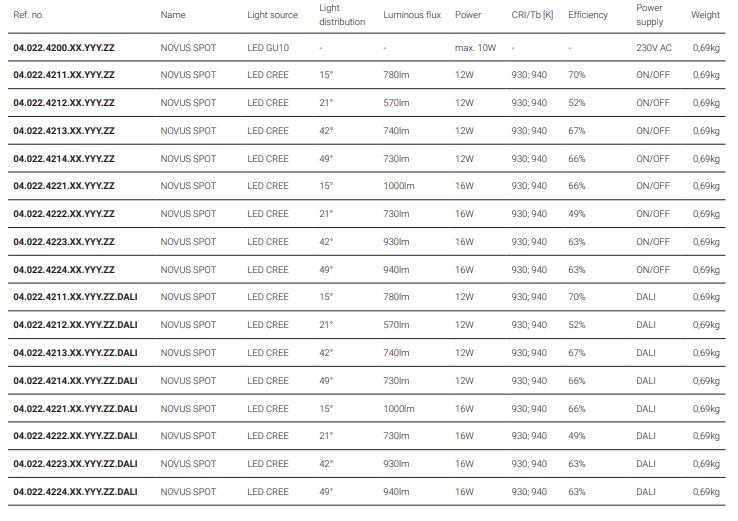Select the Light distribution column header
738x521 pixels.
pyautogui.click(x=342, y=15)
